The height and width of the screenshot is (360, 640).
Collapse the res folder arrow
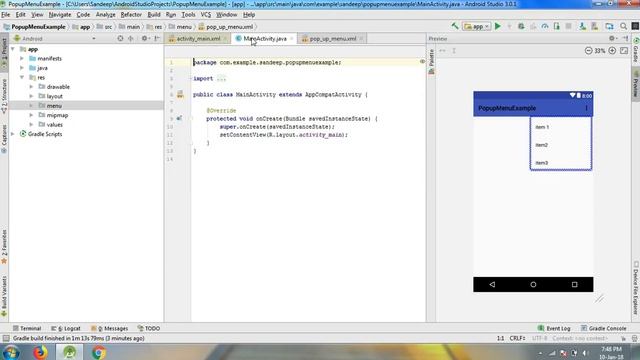click(22, 77)
